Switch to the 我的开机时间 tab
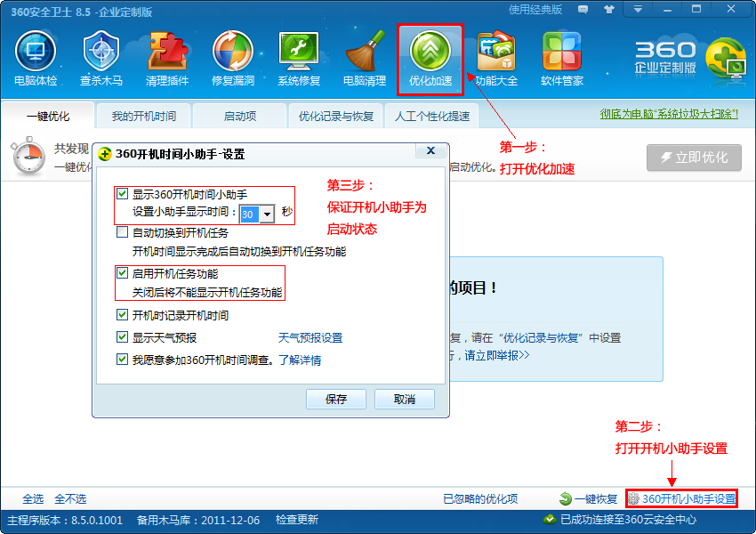Image resolution: width=756 pixels, height=534 pixels. (144, 117)
